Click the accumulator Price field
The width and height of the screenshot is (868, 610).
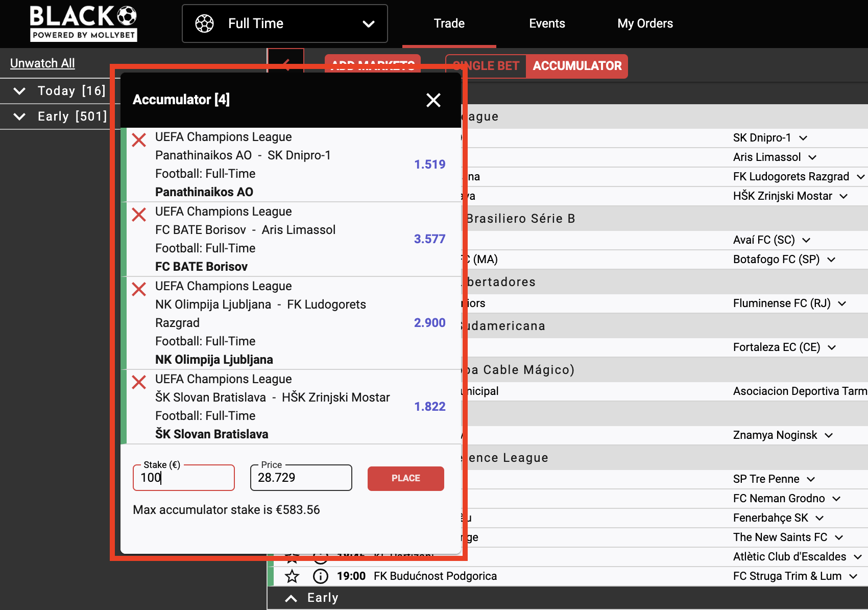301,478
